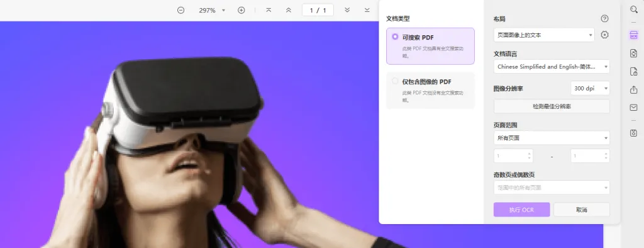Image resolution: width=644 pixels, height=248 pixels.
Task: Go to previous page arrow icon
Action: pyautogui.click(x=288, y=10)
